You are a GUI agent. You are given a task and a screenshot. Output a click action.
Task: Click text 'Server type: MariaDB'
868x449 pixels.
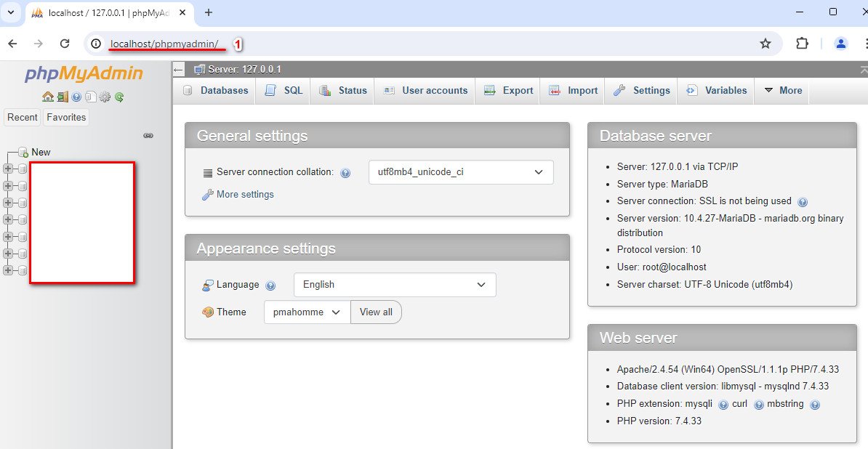pyautogui.click(x=662, y=184)
